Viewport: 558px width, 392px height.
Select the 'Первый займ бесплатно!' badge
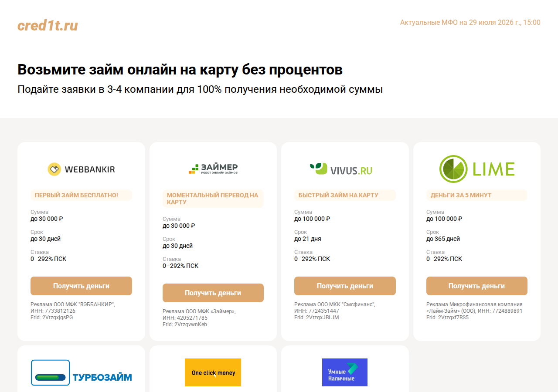click(x=81, y=195)
